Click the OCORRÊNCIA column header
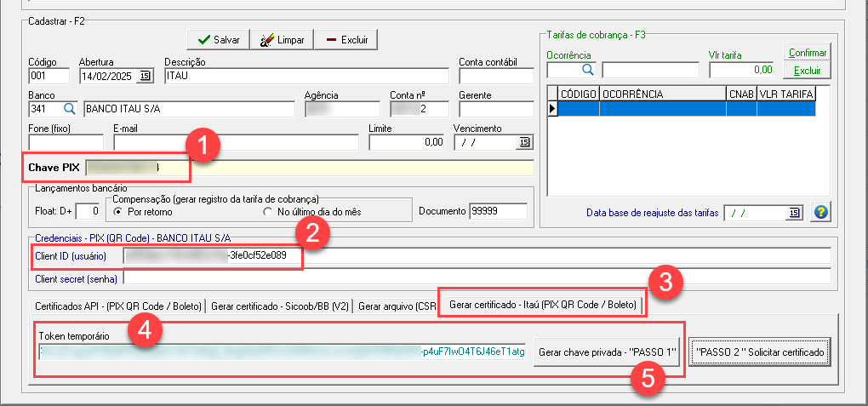 tap(663, 94)
